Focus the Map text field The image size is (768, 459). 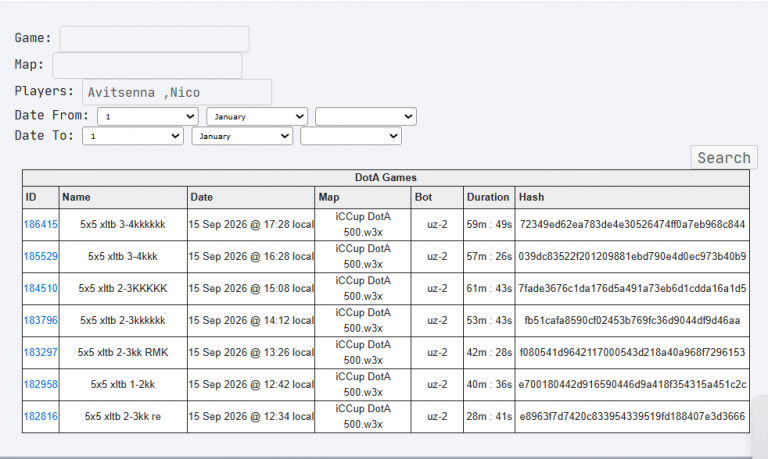tap(147, 65)
